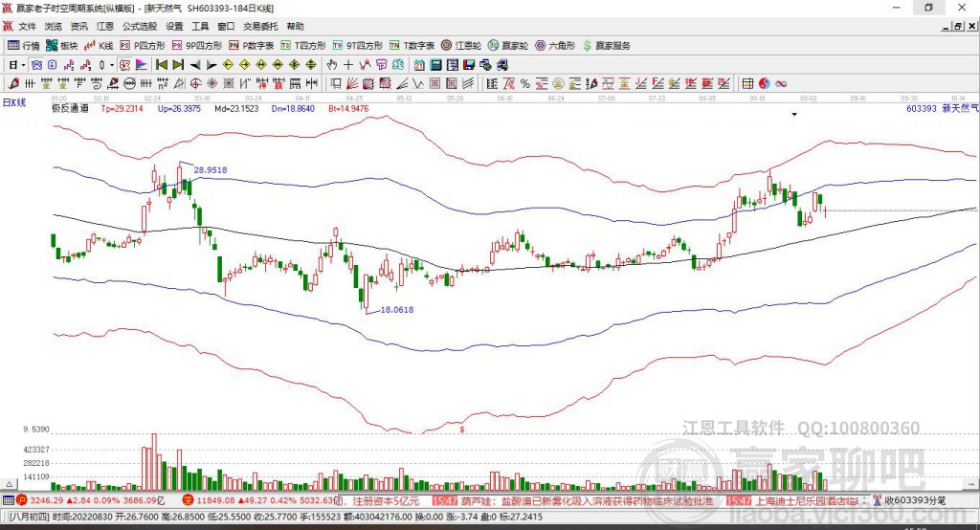Open the 浏览 menu

pyautogui.click(x=54, y=26)
